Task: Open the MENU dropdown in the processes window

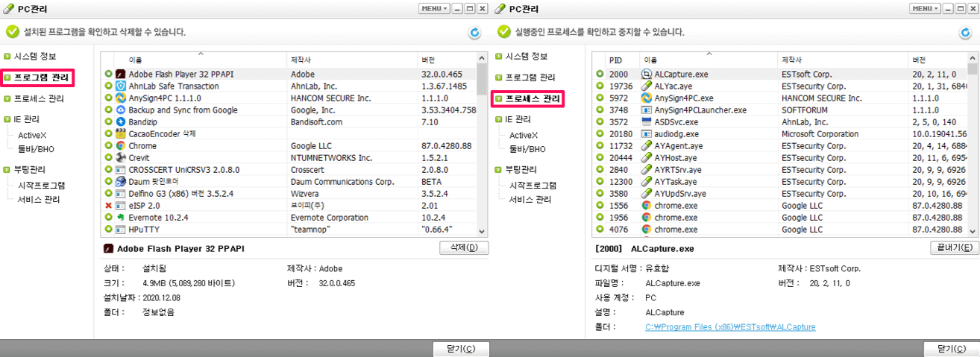Action: pos(925,8)
